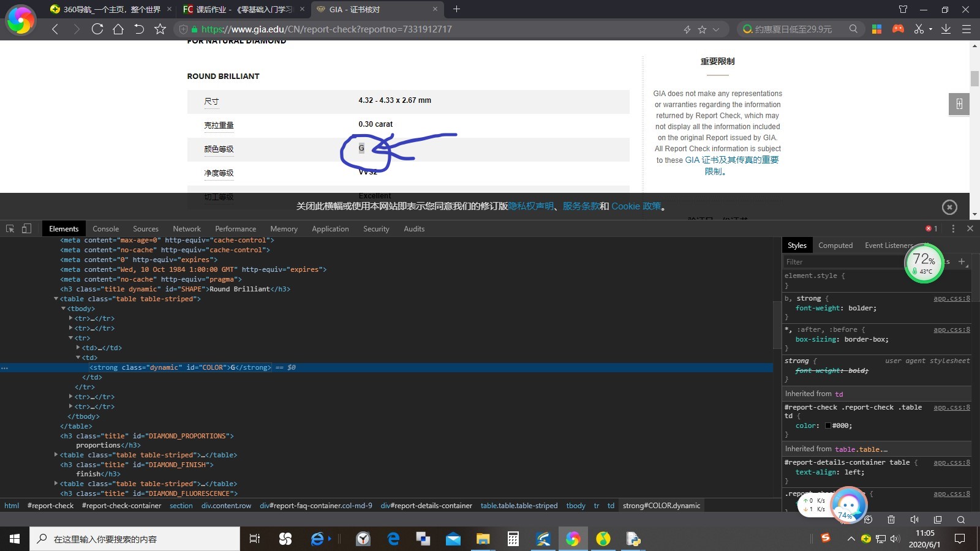Click the trash icon in browser status bar
This screenshot has width=980, height=551.
(x=891, y=520)
